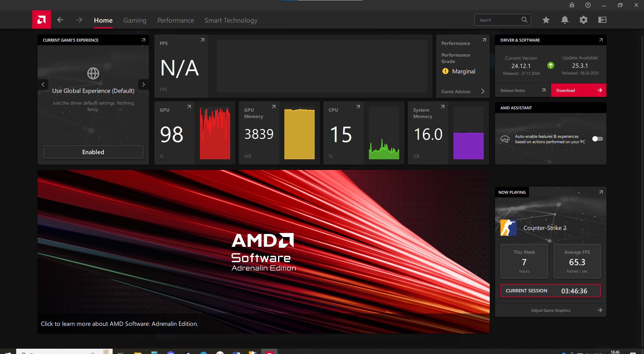
Task: Click the taskbar clock showing 18:46
Action: coord(615,352)
